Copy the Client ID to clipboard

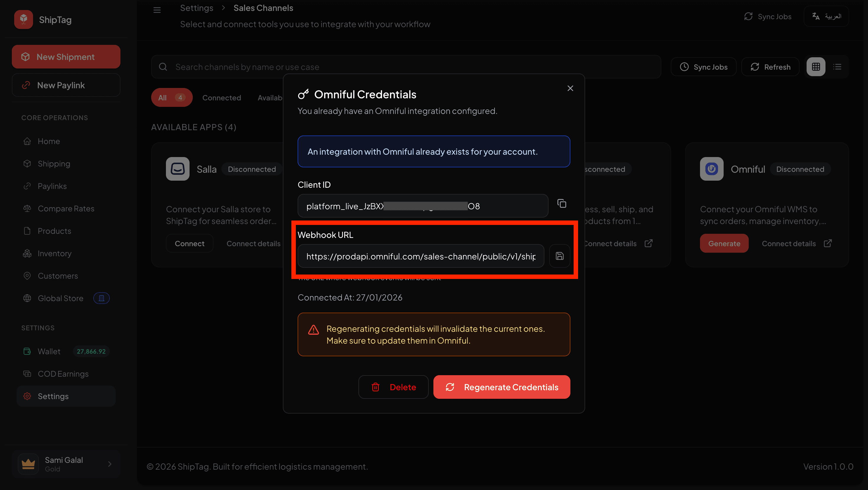coord(561,204)
